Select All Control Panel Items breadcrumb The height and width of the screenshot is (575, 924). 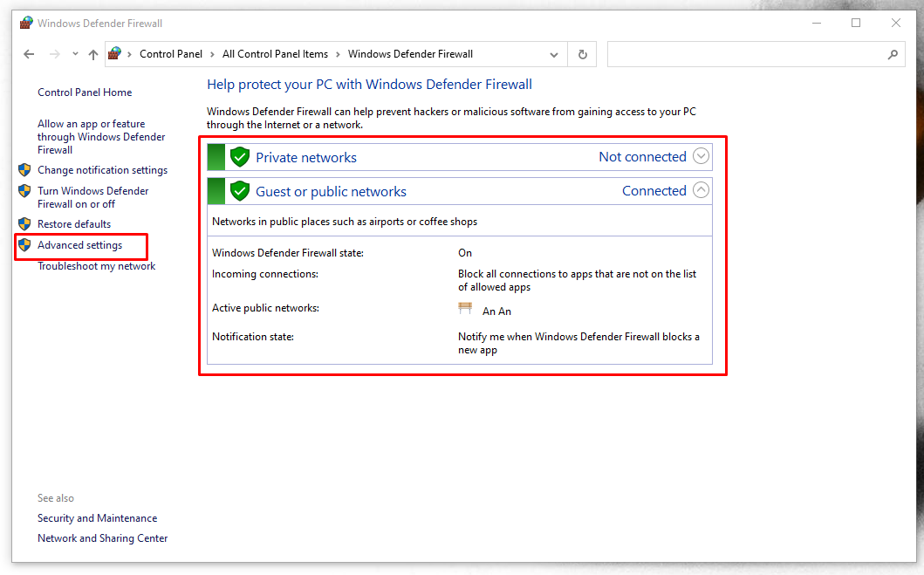[275, 54]
